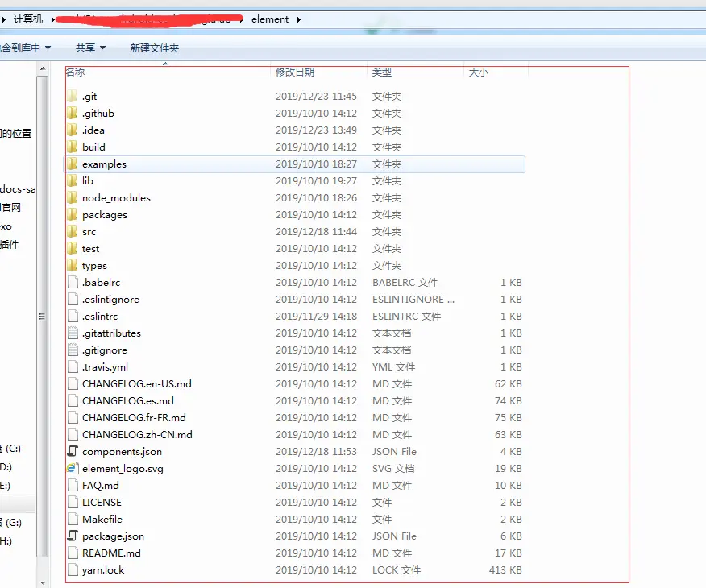Select the build folder icon
The width and height of the screenshot is (706, 588).
pos(72,147)
